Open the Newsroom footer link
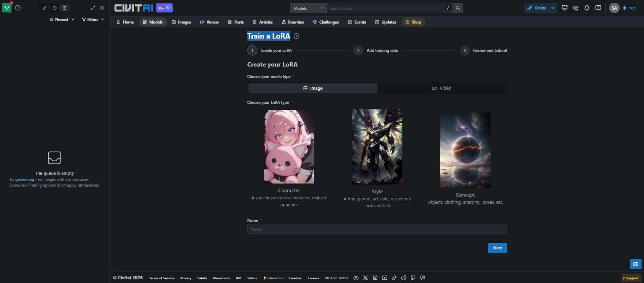 221,278
